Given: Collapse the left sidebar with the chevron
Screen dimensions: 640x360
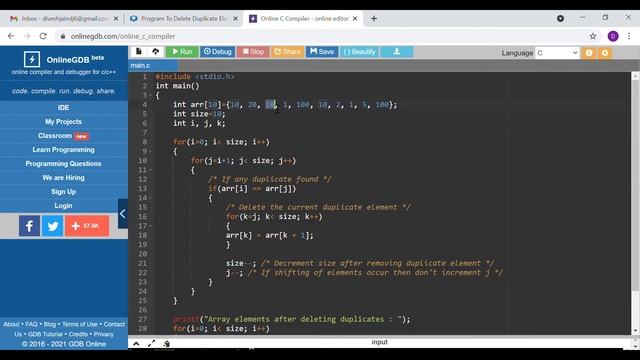Looking at the screenshot, I should 123,213.
